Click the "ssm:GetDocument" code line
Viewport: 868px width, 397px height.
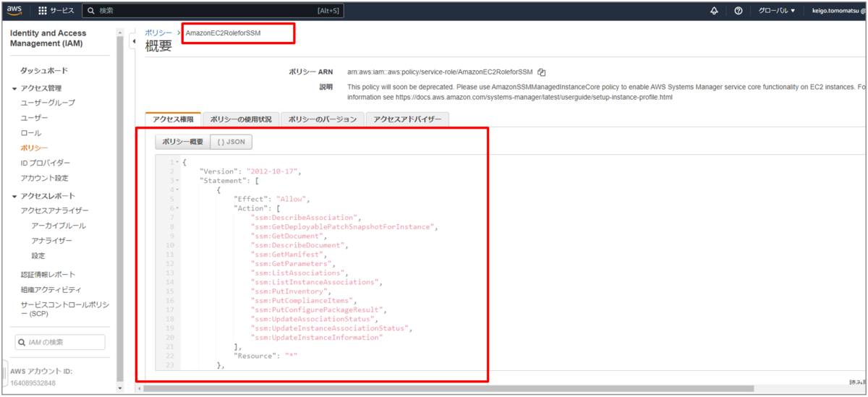289,236
